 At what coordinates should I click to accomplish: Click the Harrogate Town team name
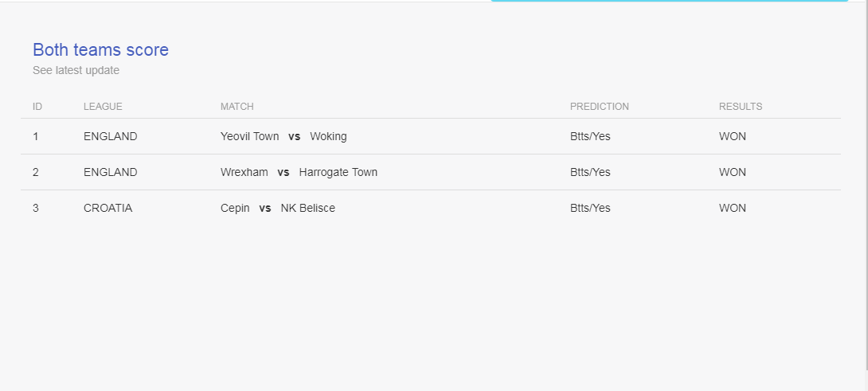click(338, 172)
